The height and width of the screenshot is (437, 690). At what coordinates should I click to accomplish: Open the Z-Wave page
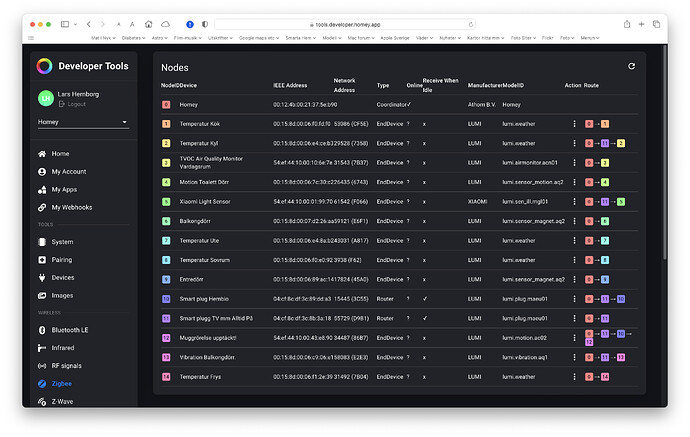[62, 401]
